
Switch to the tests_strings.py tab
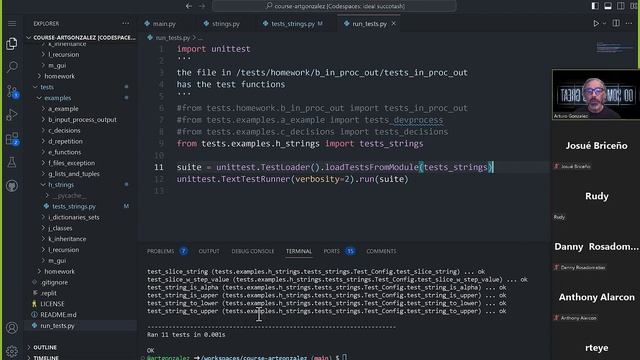[293, 24]
